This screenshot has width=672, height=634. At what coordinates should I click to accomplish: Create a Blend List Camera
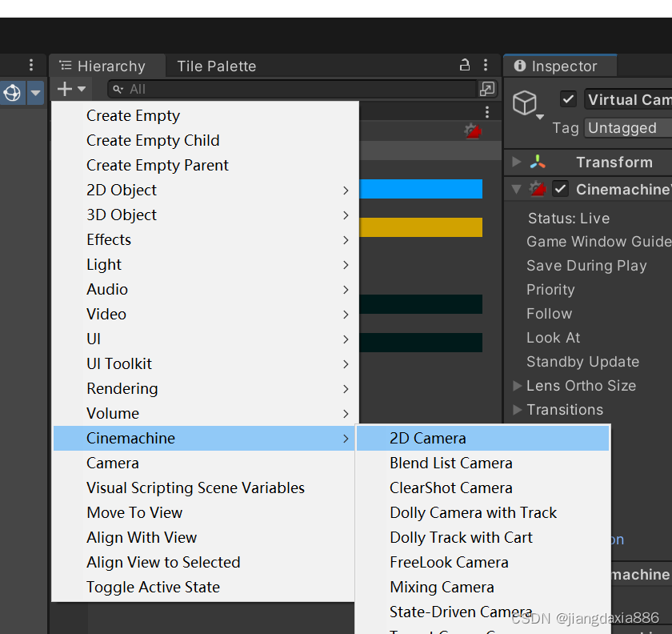[x=482, y=463]
